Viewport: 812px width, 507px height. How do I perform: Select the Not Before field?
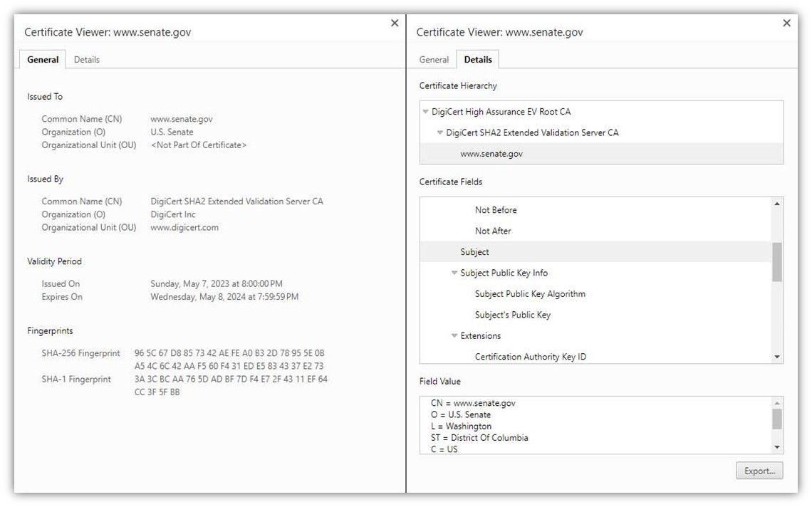pos(496,210)
